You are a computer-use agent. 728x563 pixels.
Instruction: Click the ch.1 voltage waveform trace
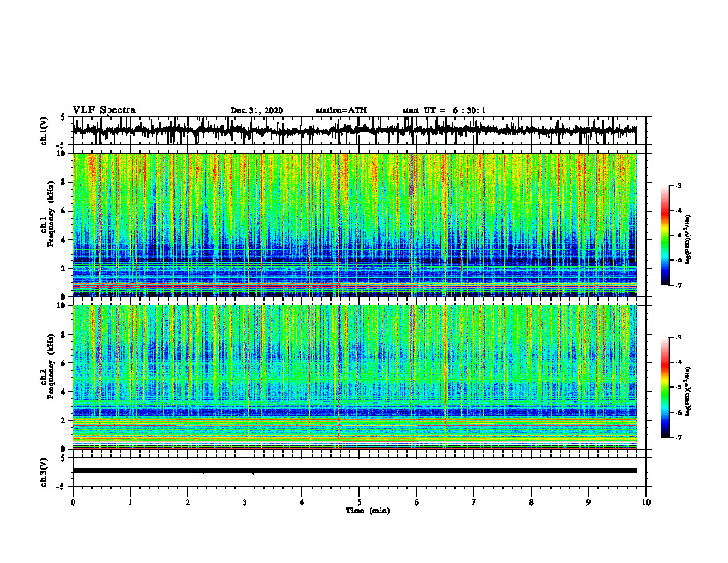pyautogui.click(x=355, y=131)
